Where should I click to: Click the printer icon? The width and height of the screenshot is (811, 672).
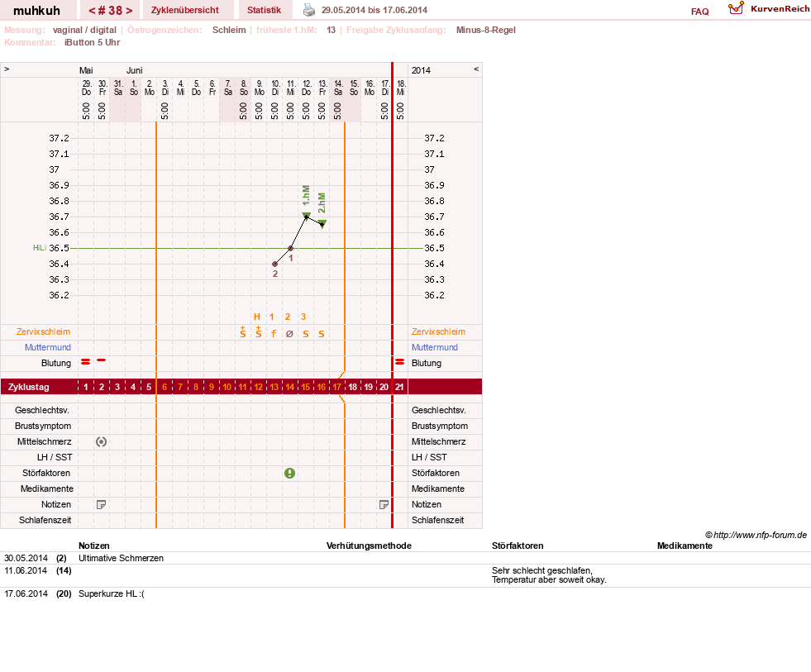tap(309, 10)
